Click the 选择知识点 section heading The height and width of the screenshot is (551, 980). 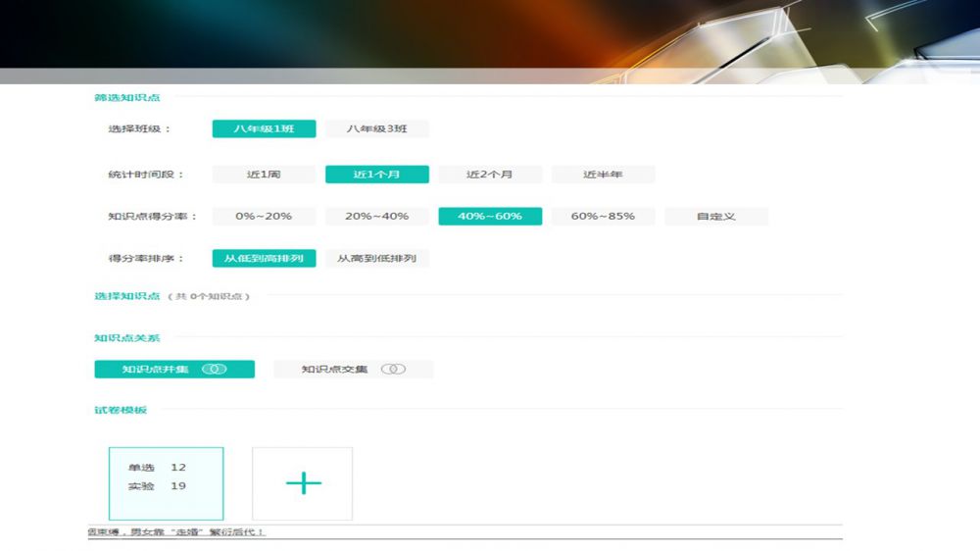tap(127, 296)
